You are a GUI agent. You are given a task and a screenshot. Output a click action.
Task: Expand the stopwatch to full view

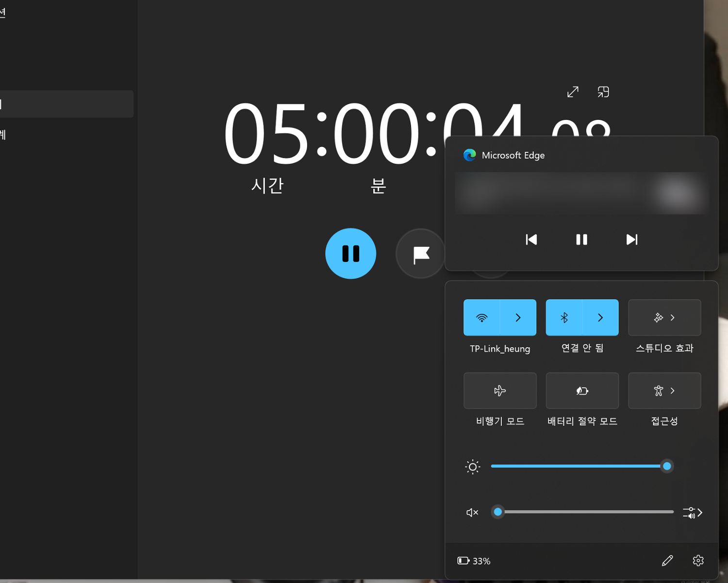point(573,92)
